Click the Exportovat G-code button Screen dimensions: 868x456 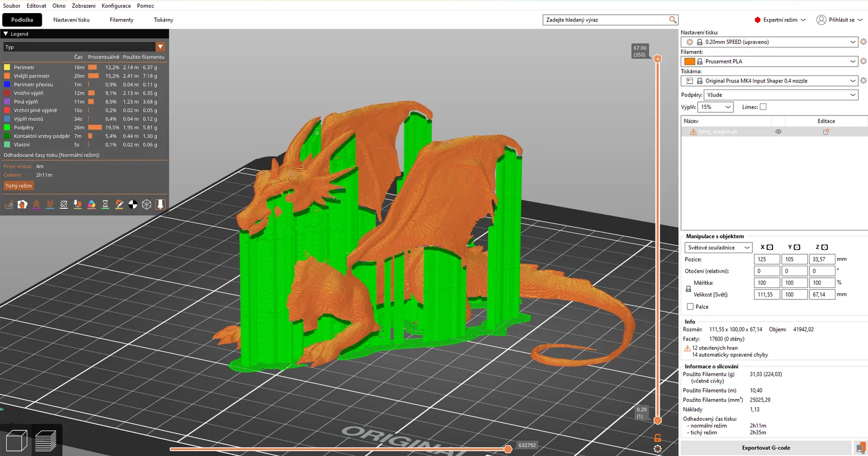(766, 448)
